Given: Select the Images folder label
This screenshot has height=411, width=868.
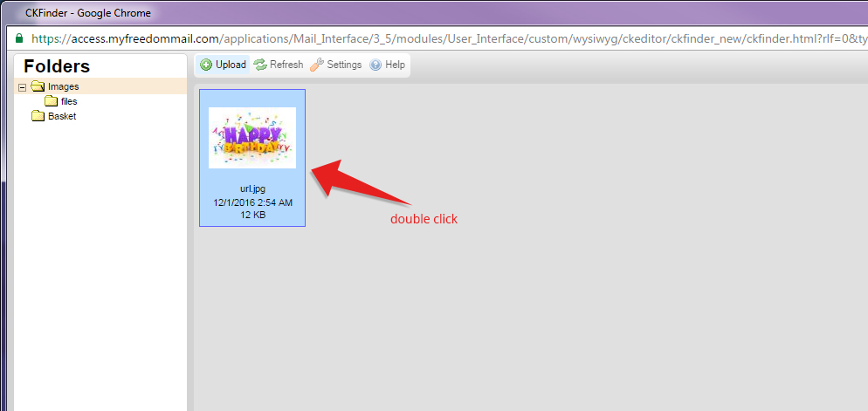Looking at the screenshot, I should 64,86.
